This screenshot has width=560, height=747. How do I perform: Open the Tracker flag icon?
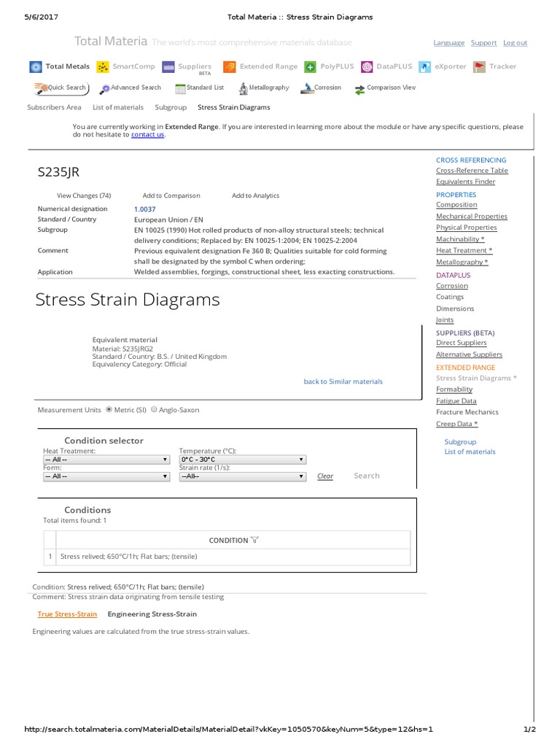[x=479, y=67]
